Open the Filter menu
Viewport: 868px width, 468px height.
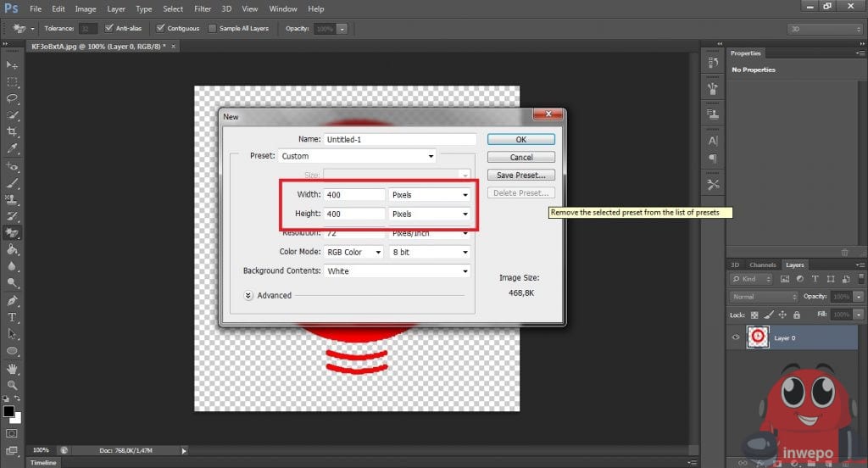coord(203,8)
